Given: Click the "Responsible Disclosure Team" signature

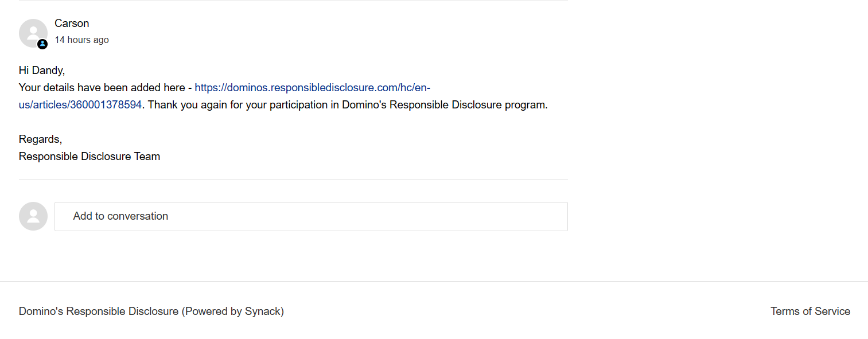Looking at the screenshot, I should (89, 157).
